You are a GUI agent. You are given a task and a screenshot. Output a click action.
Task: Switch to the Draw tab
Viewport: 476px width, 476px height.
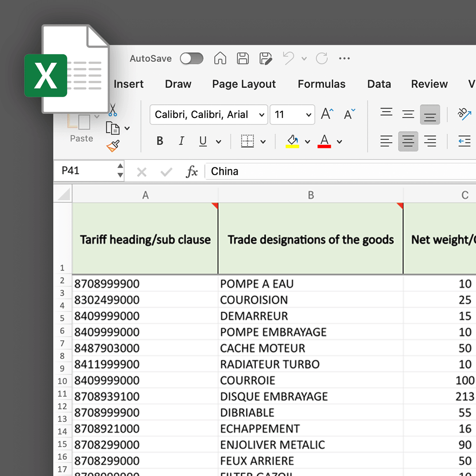coord(178,84)
